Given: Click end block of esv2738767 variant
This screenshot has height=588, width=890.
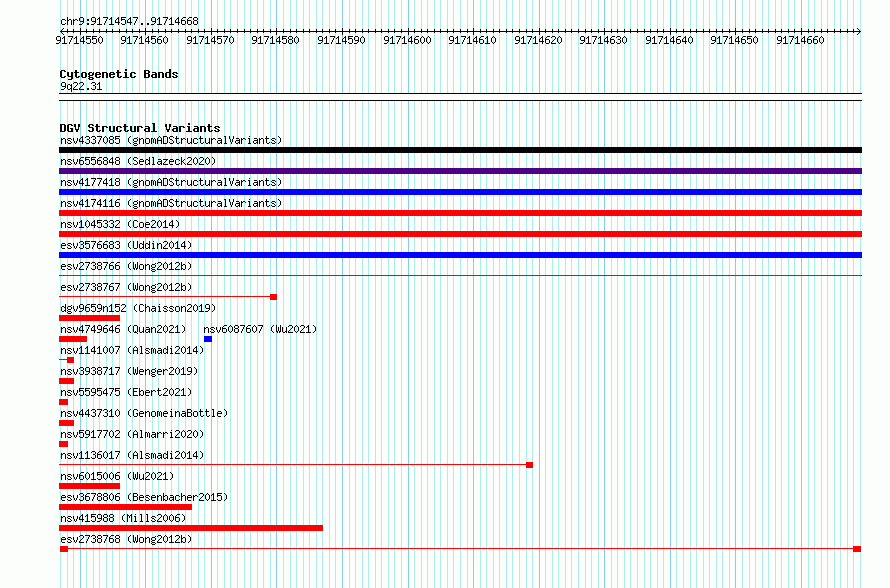Looking at the screenshot, I should 274,297.
